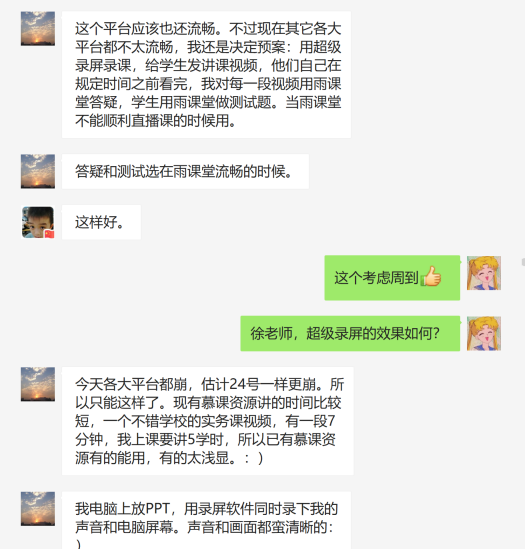Click message about 今天各大平台都崩

pos(208,421)
